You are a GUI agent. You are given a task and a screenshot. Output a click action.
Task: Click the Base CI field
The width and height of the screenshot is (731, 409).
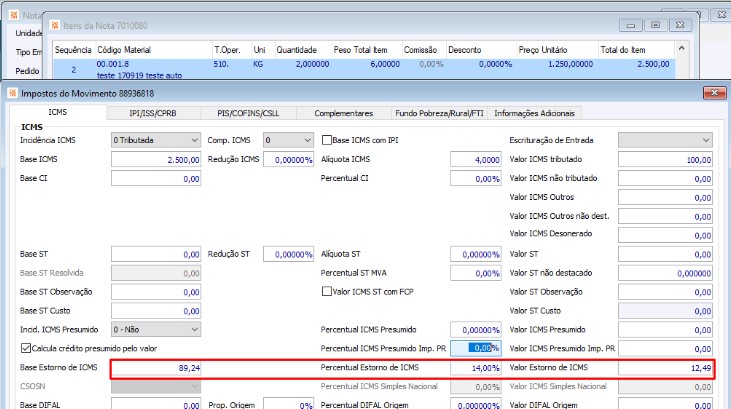click(x=156, y=179)
